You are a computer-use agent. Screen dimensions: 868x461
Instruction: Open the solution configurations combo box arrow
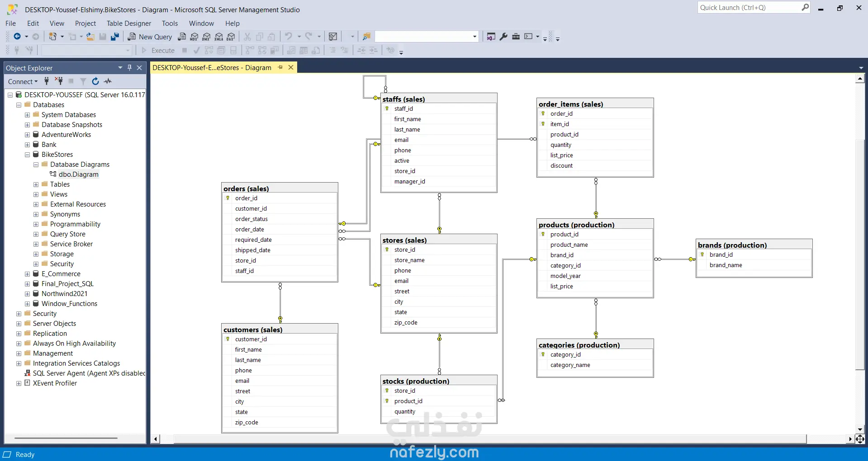(474, 37)
